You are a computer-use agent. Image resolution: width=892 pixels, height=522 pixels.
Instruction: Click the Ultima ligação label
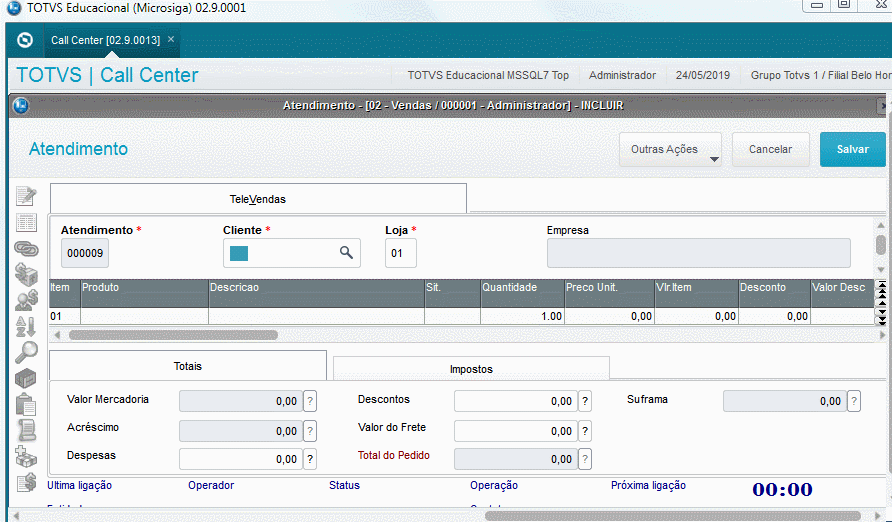click(x=80, y=486)
